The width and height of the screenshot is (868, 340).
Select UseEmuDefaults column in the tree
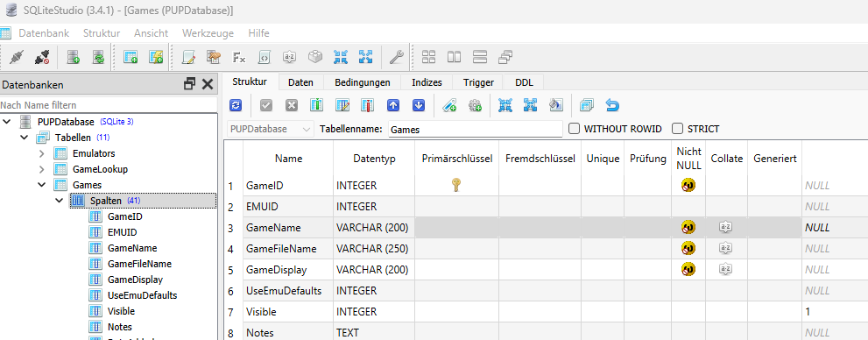pyautogui.click(x=142, y=295)
